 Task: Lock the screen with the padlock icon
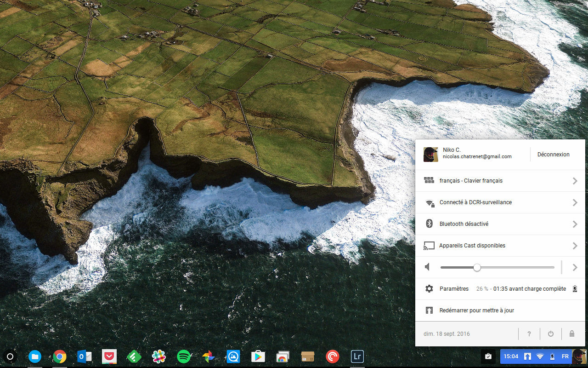[x=572, y=334]
